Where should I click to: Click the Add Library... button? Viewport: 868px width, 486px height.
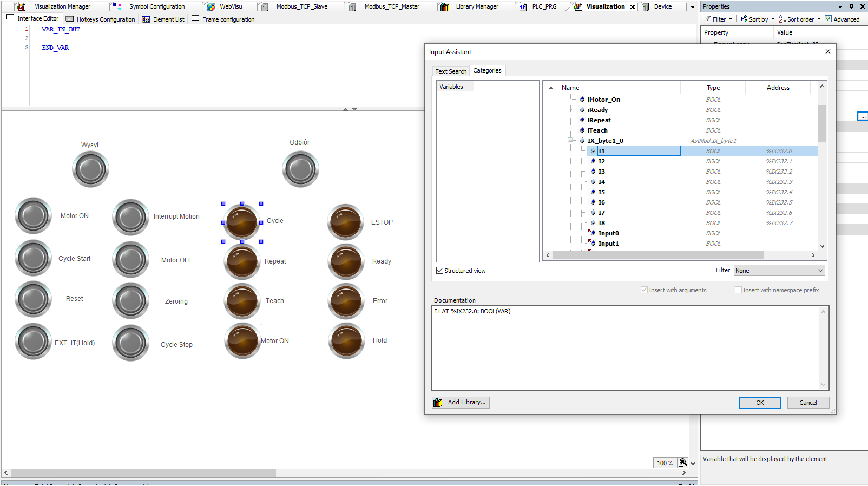461,402
